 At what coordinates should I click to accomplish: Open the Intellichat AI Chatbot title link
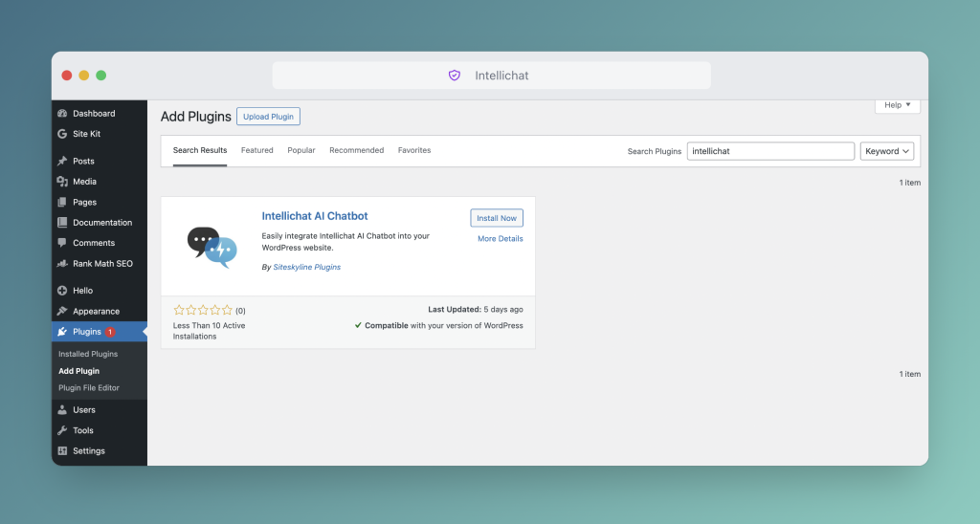(x=314, y=216)
